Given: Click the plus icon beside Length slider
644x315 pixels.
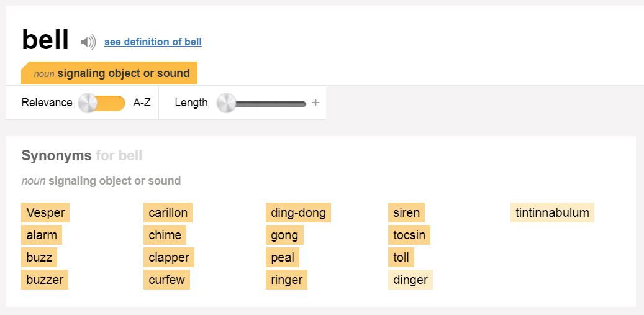Looking at the screenshot, I should click(x=315, y=103).
